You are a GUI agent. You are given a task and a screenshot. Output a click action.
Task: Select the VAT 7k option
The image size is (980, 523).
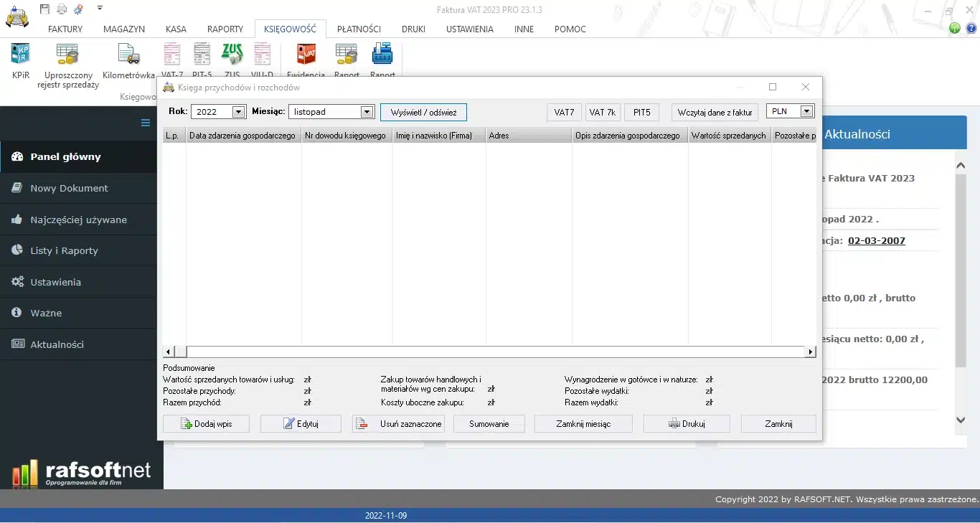tap(602, 112)
